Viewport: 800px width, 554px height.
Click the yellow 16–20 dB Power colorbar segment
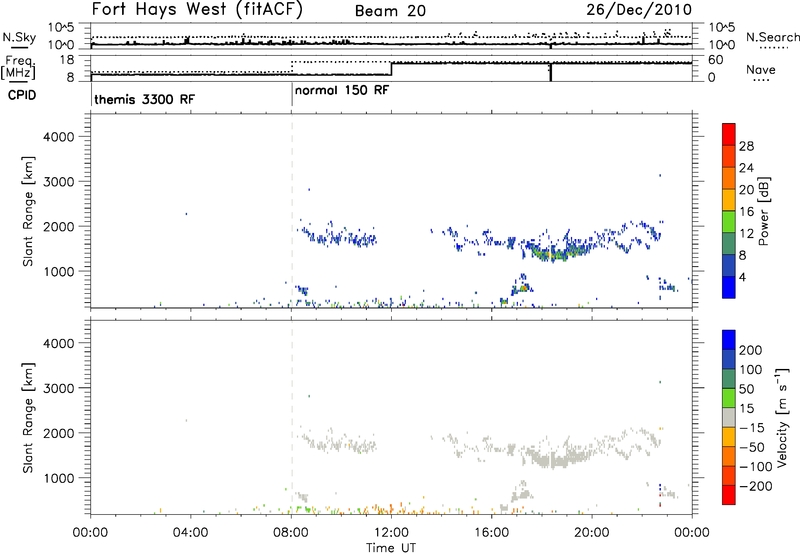tap(729, 199)
